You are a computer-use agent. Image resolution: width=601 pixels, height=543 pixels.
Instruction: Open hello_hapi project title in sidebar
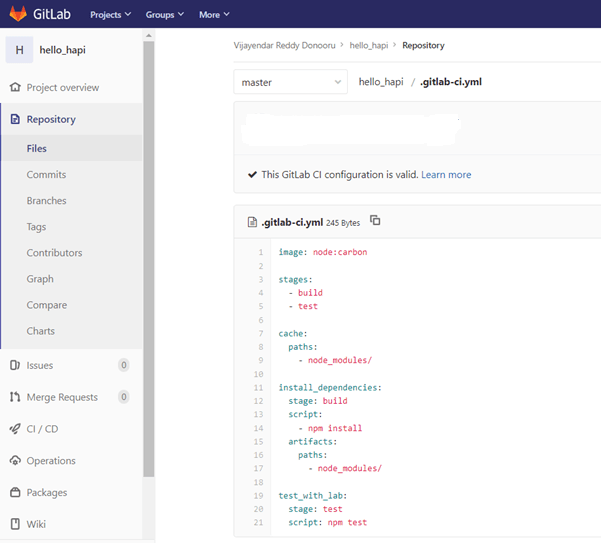62,50
